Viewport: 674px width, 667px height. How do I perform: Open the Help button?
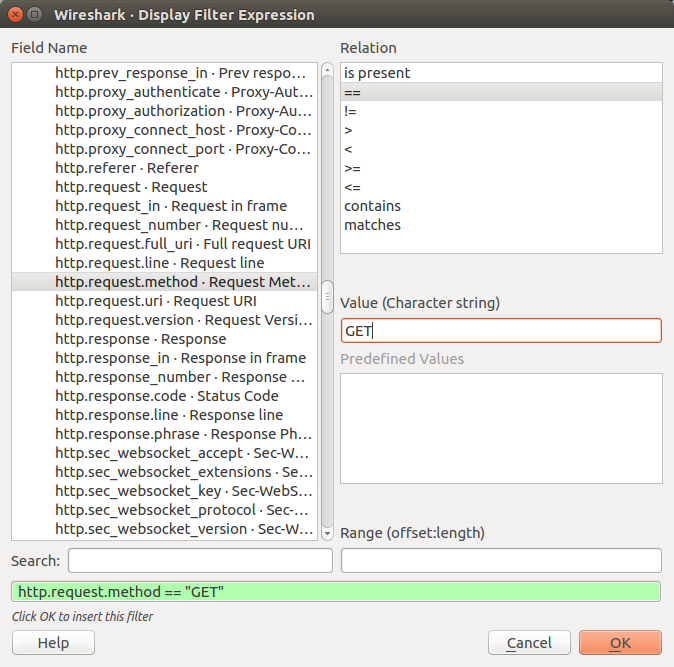pyautogui.click(x=53, y=643)
